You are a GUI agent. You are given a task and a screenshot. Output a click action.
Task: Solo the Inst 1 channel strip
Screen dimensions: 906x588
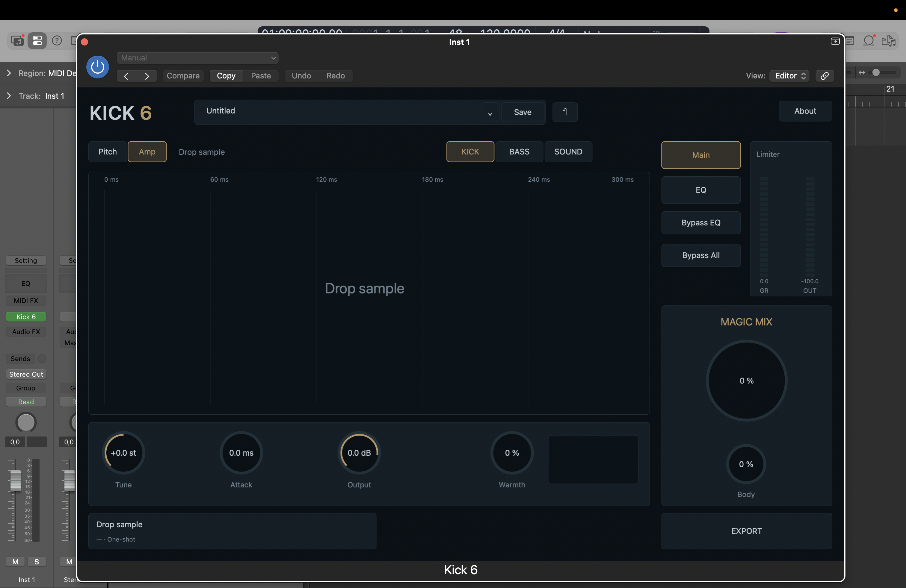pos(37,562)
